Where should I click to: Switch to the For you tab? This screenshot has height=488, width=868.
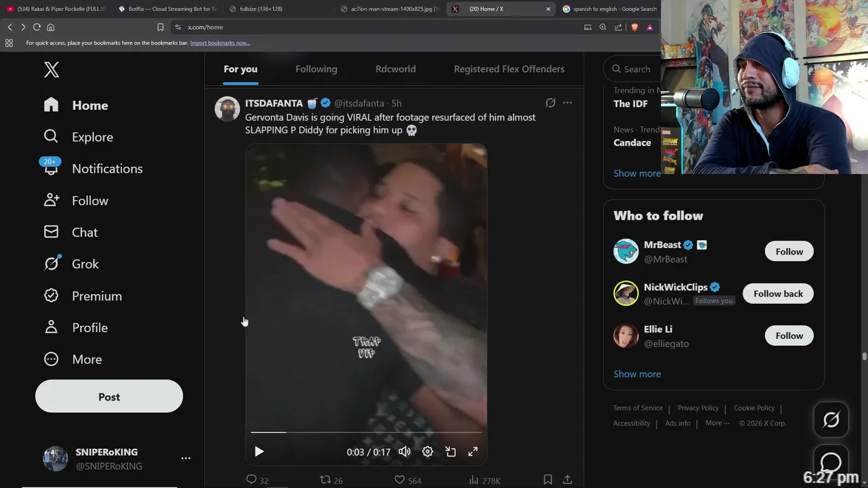(x=241, y=69)
